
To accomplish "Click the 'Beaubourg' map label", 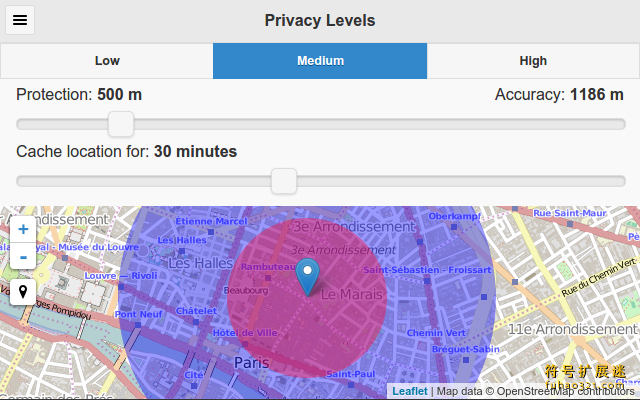I will pyautogui.click(x=246, y=291).
